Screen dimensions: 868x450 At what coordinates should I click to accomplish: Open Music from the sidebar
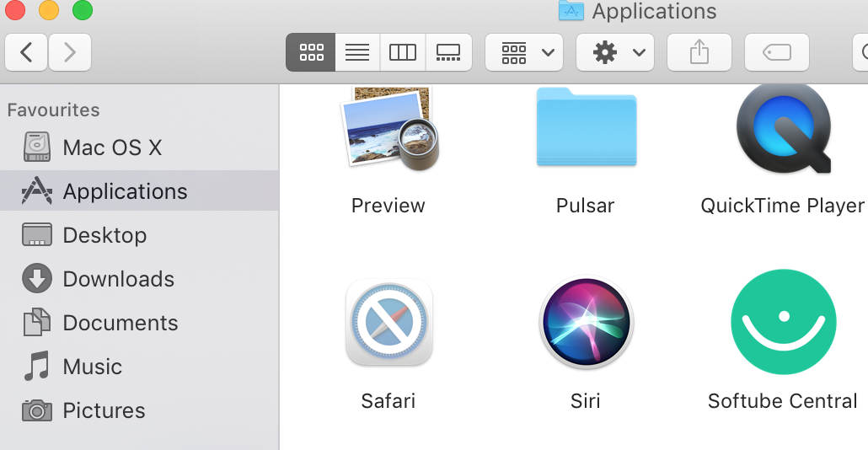point(139,367)
